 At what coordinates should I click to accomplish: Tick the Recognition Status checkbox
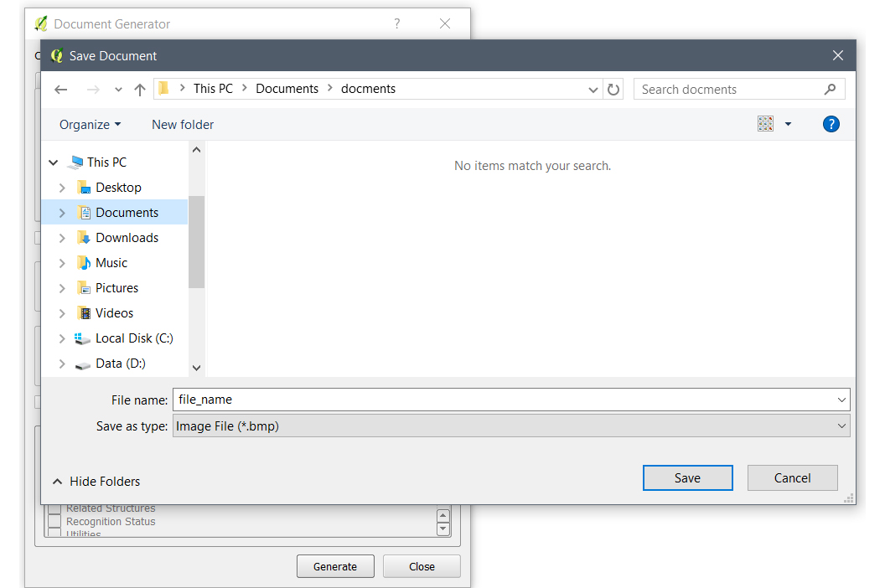click(54, 522)
